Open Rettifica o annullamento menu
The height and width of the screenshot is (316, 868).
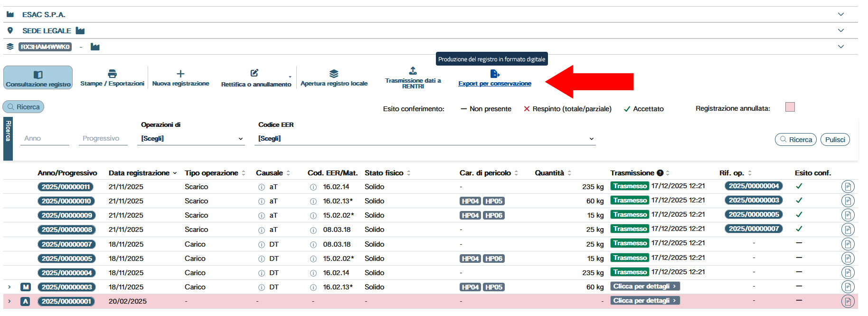(256, 78)
